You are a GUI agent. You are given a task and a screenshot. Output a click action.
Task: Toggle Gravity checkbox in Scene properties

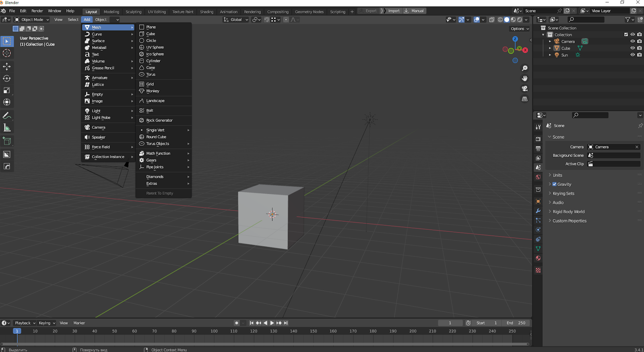point(554,184)
